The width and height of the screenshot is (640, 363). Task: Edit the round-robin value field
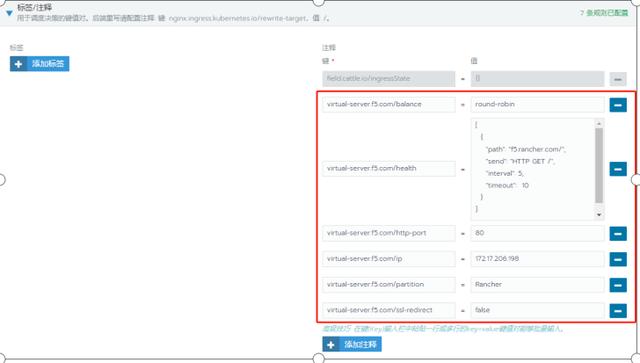[537, 105]
